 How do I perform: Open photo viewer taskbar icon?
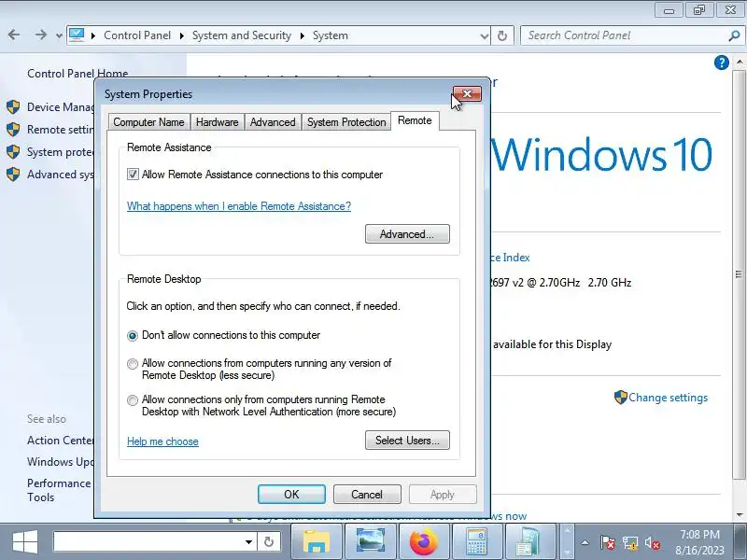tap(371, 541)
